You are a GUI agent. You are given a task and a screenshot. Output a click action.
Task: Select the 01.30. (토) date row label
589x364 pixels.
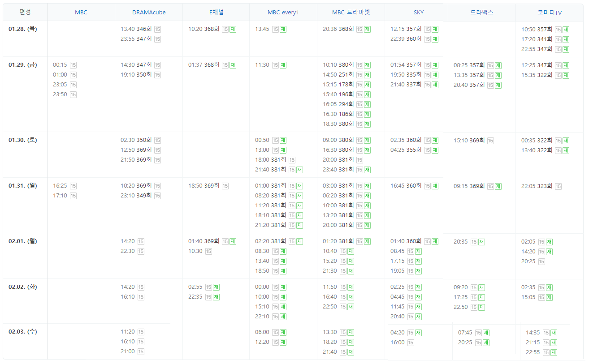[x=23, y=140]
